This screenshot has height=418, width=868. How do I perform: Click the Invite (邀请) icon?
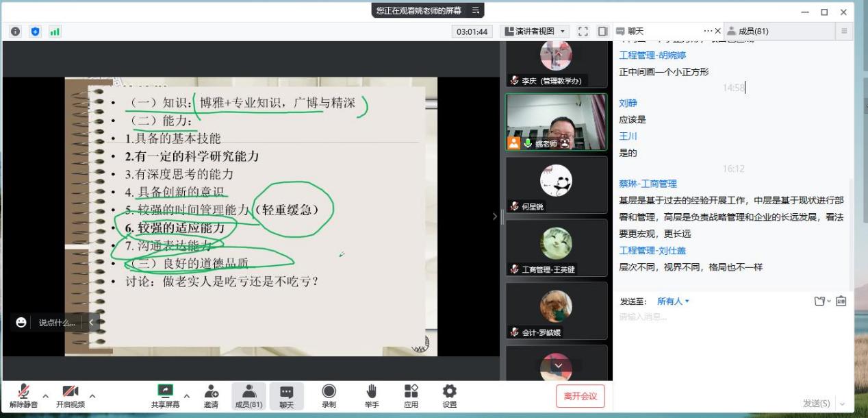pyautogui.click(x=211, y=395)
